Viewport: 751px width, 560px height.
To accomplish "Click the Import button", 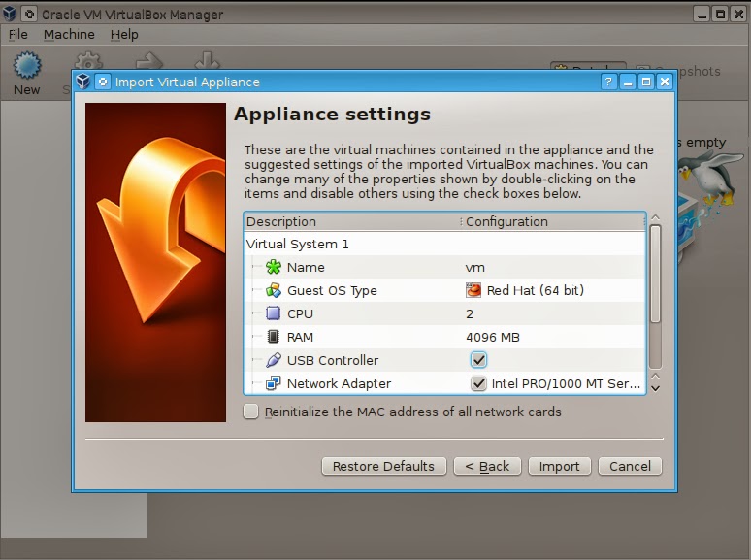I will pos(560,466).
